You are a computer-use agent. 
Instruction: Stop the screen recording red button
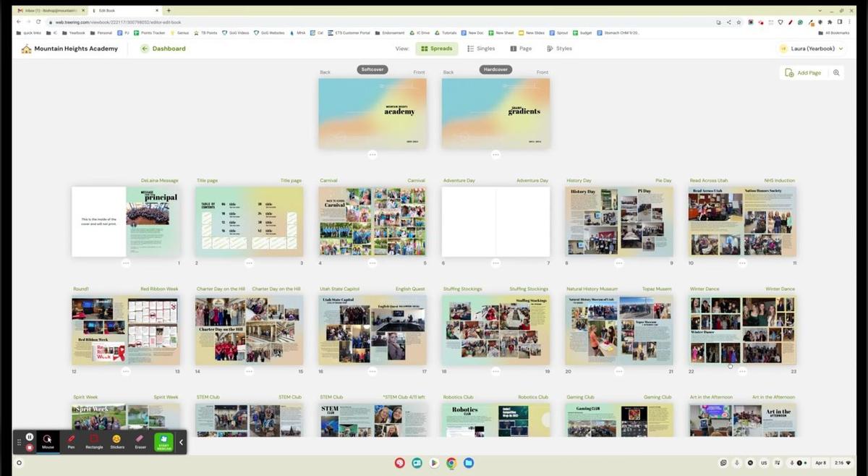coord(30,447)
